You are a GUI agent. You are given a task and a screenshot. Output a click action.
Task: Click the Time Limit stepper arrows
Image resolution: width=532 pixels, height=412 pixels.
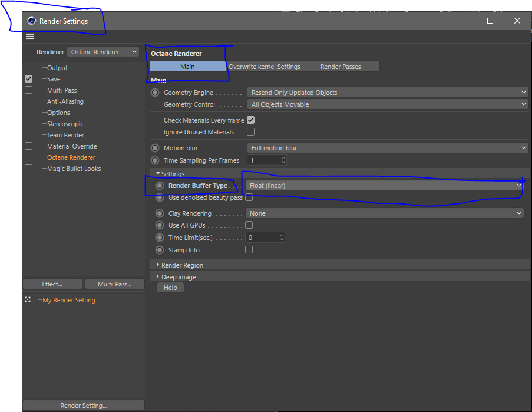click(x=282, y=238)
